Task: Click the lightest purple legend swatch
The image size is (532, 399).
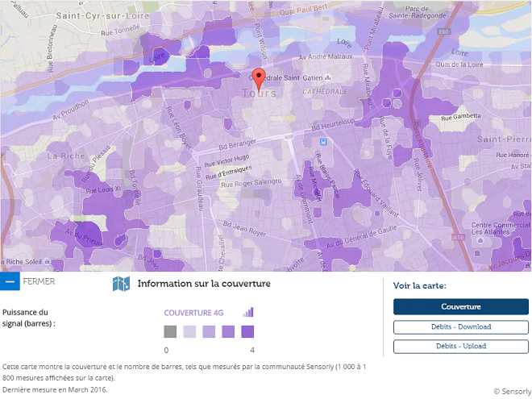Action: [x=189, y=331]
